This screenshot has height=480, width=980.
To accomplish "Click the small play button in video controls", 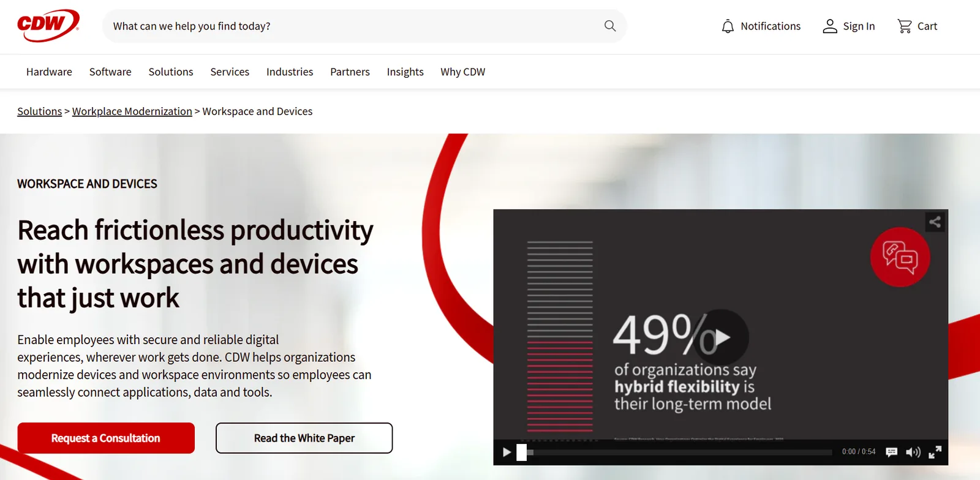I will click(507, 452).
